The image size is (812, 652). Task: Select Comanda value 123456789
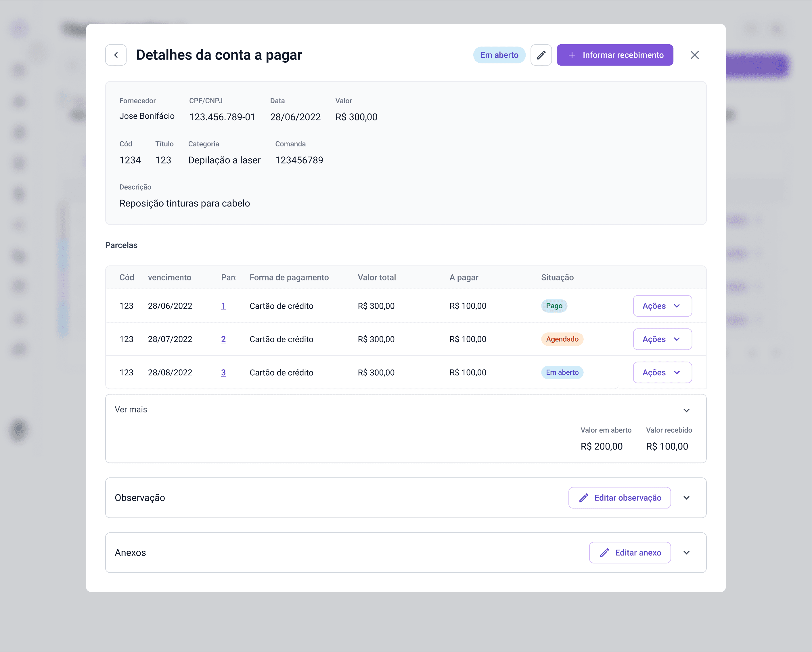click(x=299, y=160)
